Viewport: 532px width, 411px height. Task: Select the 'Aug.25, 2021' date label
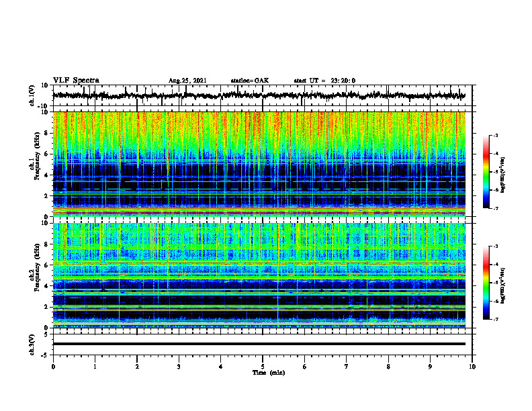pyautogui.click(x=187, y=81)
